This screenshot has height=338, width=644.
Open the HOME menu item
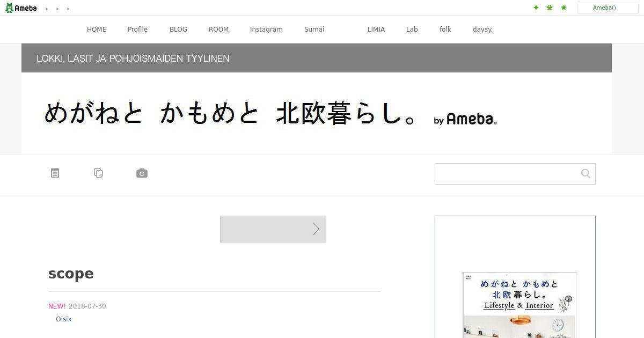coord(97,30)
